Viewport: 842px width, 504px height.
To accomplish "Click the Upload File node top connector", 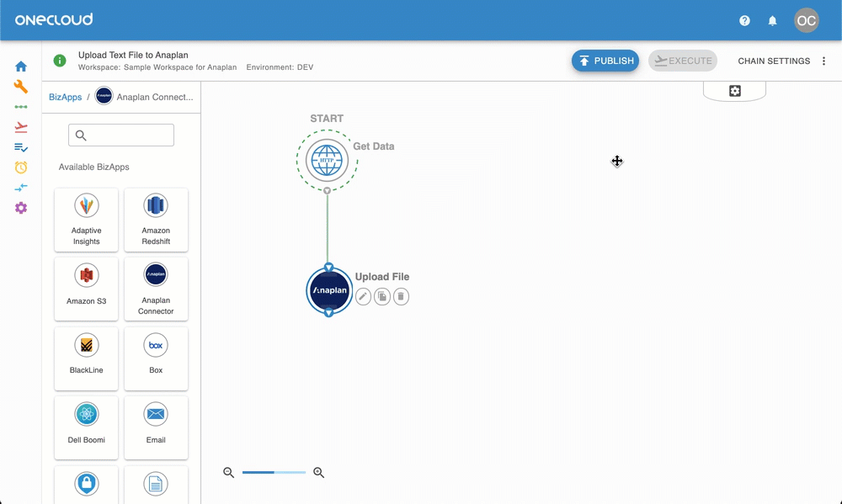I will tap(328, 268).
